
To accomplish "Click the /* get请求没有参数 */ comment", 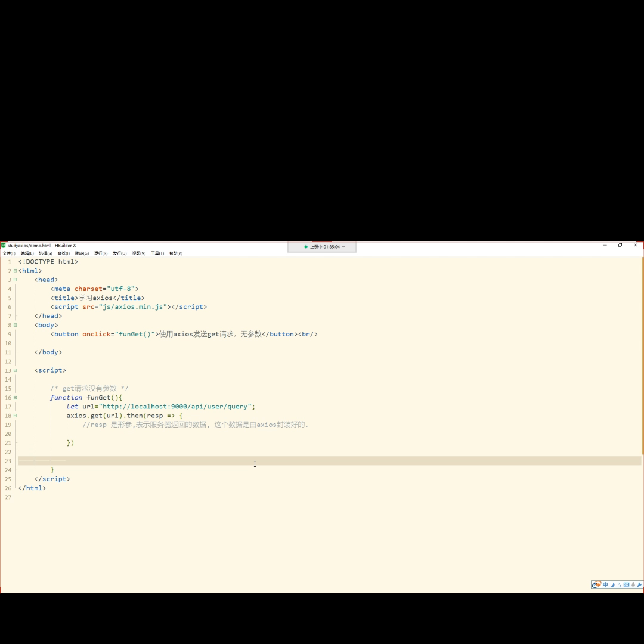I will click(x=89, y=389).
